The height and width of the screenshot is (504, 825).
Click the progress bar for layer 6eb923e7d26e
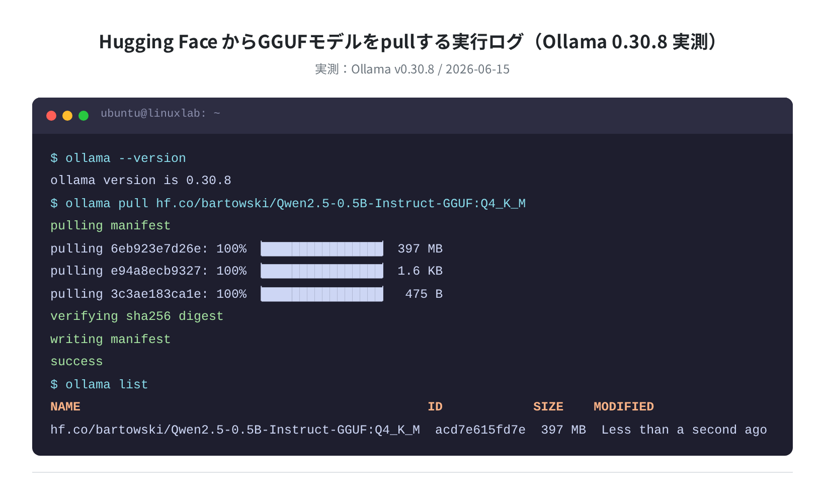(x=322, y=248)
